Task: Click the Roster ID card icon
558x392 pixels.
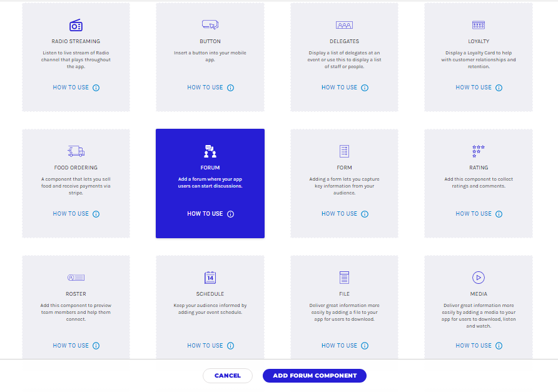Action: coord(76,278)
